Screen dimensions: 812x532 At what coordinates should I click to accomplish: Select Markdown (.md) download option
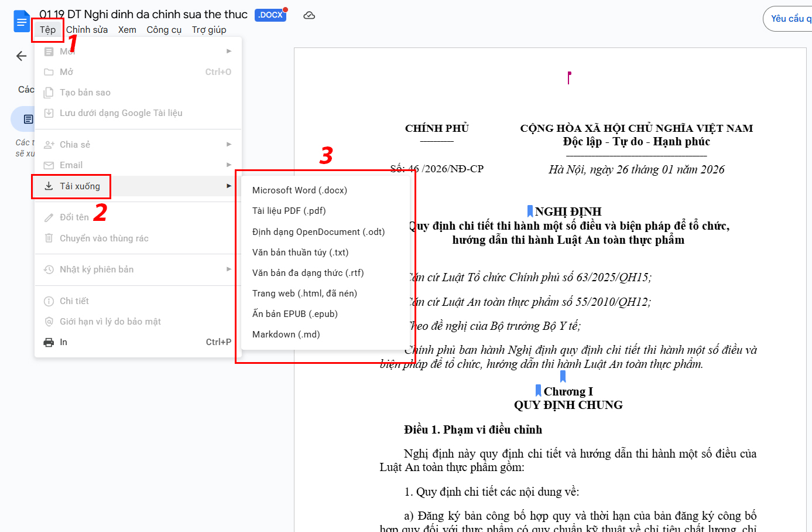click(286, 335)
